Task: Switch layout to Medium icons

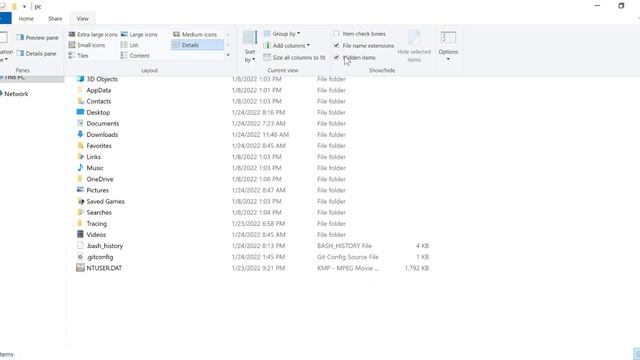Action: point(195,34)
